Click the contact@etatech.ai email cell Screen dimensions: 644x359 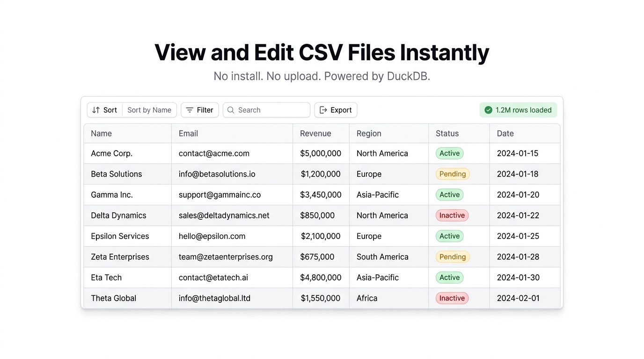[232, 278]
